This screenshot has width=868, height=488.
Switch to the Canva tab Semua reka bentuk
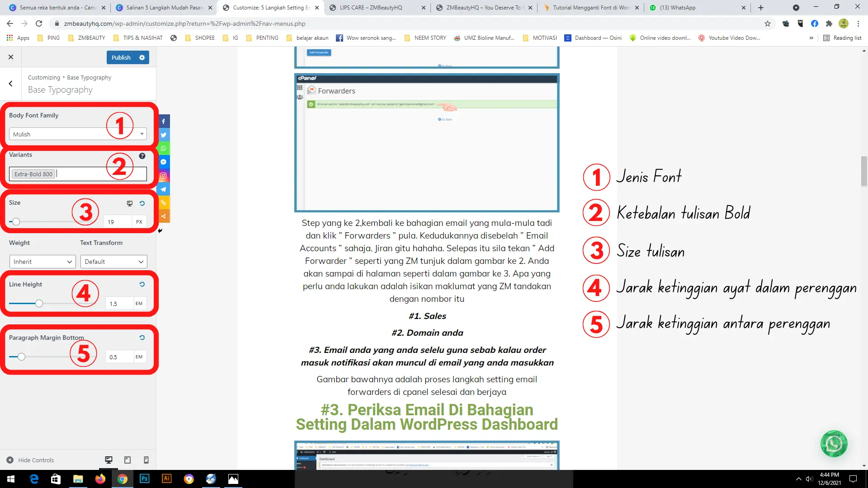coord(57,8)
